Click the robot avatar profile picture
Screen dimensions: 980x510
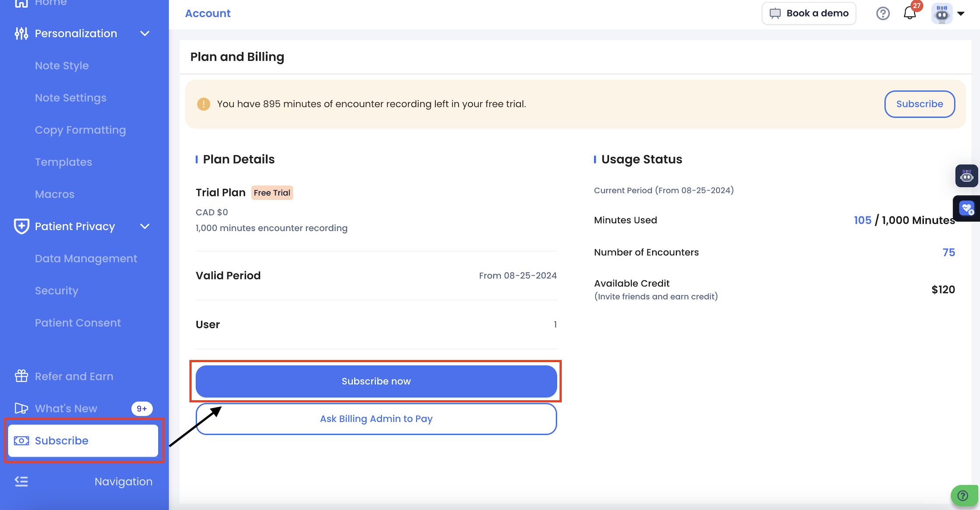[x=942, y=14]
